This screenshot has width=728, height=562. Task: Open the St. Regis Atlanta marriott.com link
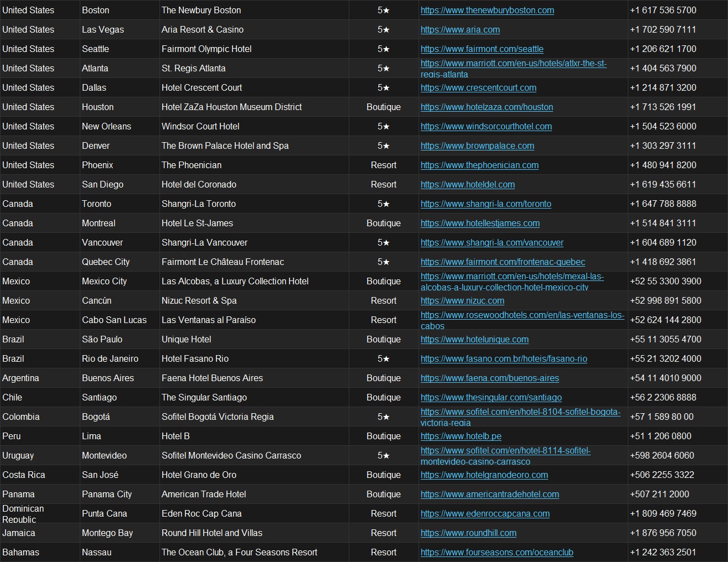pyautogui.click(x=514, y=68)
